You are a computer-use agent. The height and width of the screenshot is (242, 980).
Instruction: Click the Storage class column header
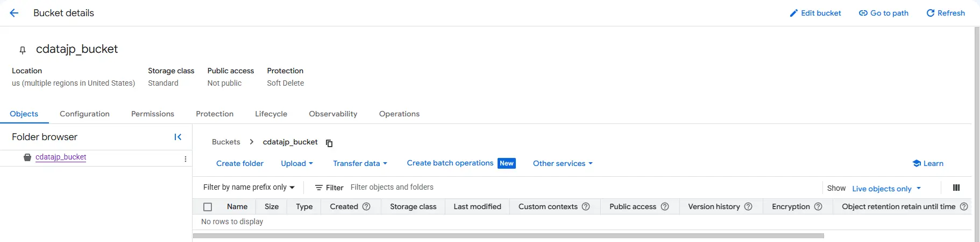tap(413, 206)
